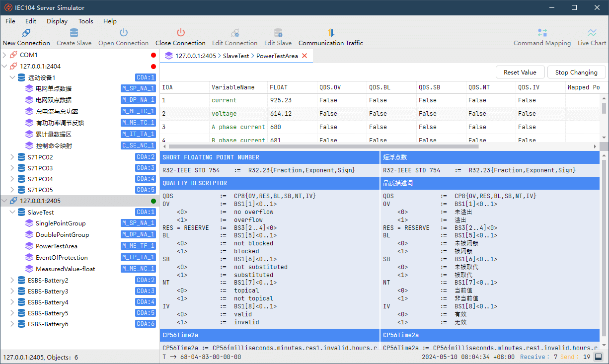609x364 pixels.
Task: Open the Edit menu
Action: (31, 21)
